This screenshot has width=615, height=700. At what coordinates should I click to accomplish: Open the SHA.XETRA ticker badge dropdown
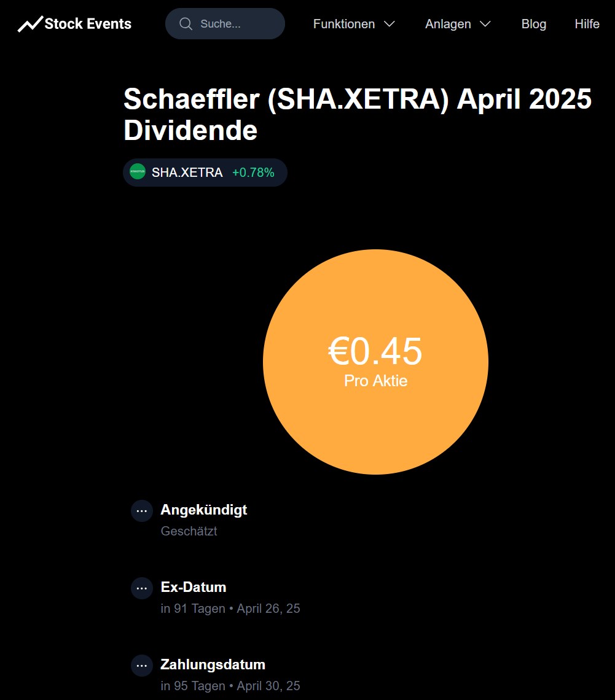(205, 172)
